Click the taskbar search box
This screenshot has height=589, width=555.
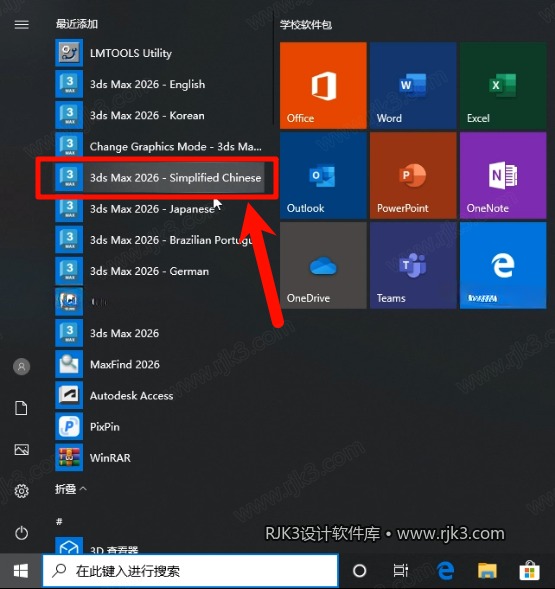tap(191, 571)
